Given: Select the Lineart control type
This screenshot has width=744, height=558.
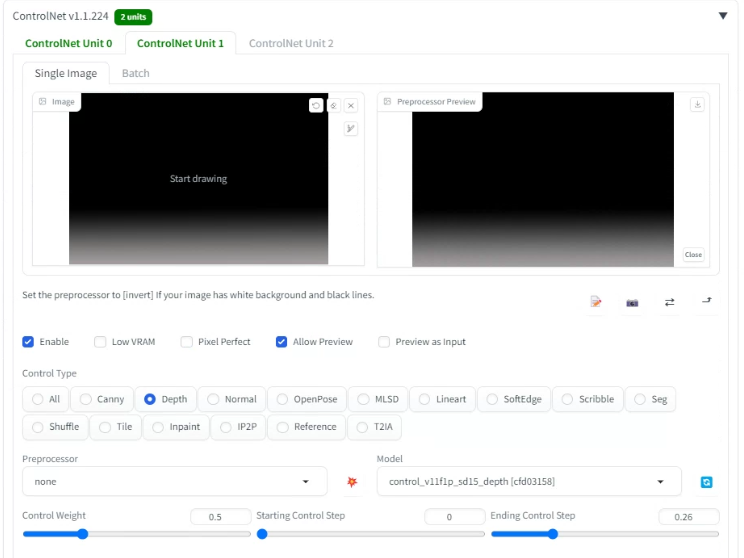Looking at the screenshot, I should [442, 399].
